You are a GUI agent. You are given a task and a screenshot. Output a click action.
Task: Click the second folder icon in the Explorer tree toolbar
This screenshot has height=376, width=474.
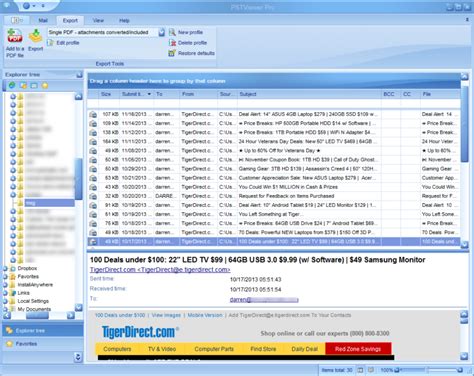(23, 86)
